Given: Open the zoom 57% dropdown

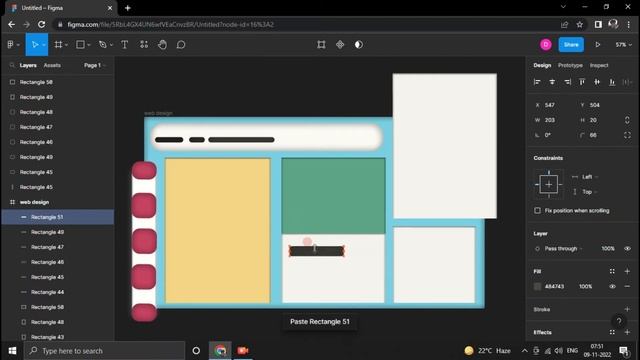Looking at the screenshot, I should pyautogui.click(x=623, y=44).
